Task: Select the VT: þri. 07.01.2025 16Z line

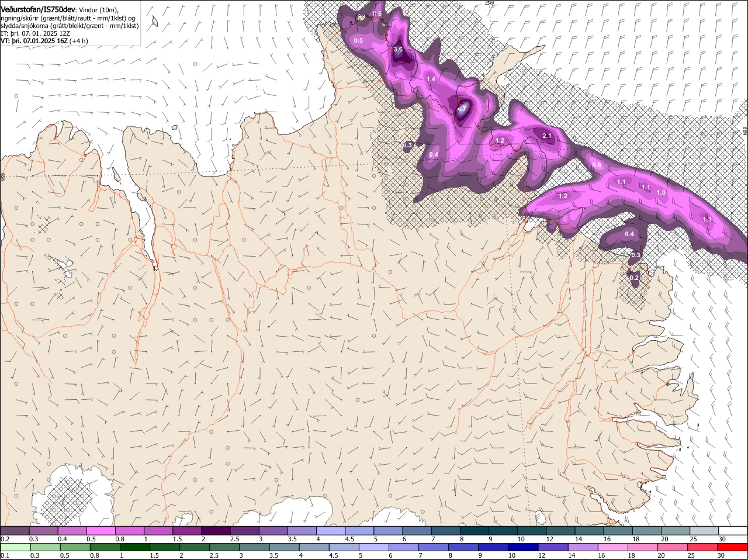Action: [34, 41]
